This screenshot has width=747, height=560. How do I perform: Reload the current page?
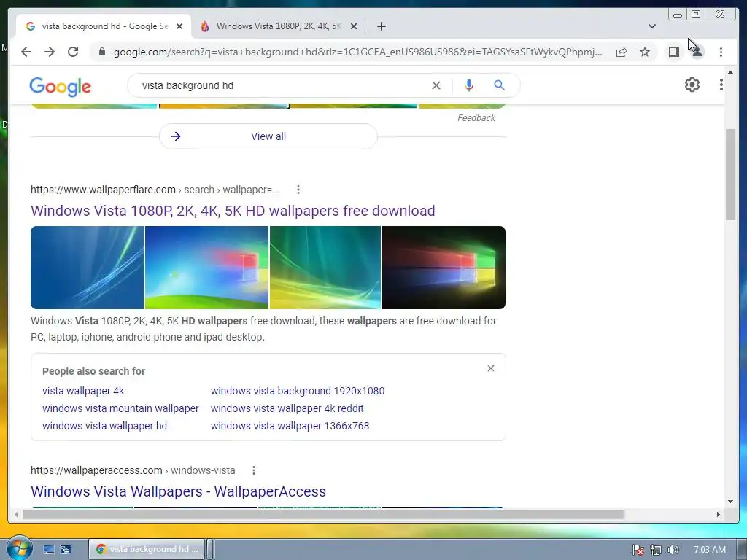[73, 52]
